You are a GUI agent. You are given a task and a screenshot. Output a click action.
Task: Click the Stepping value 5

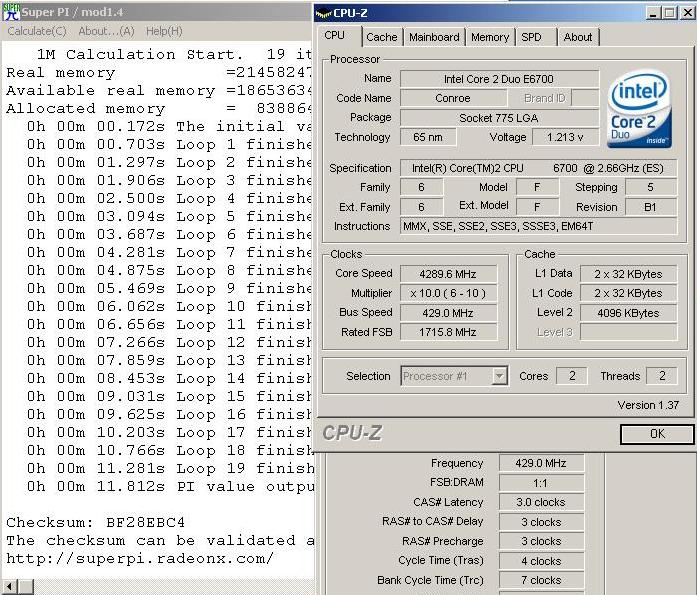(651, 187)
